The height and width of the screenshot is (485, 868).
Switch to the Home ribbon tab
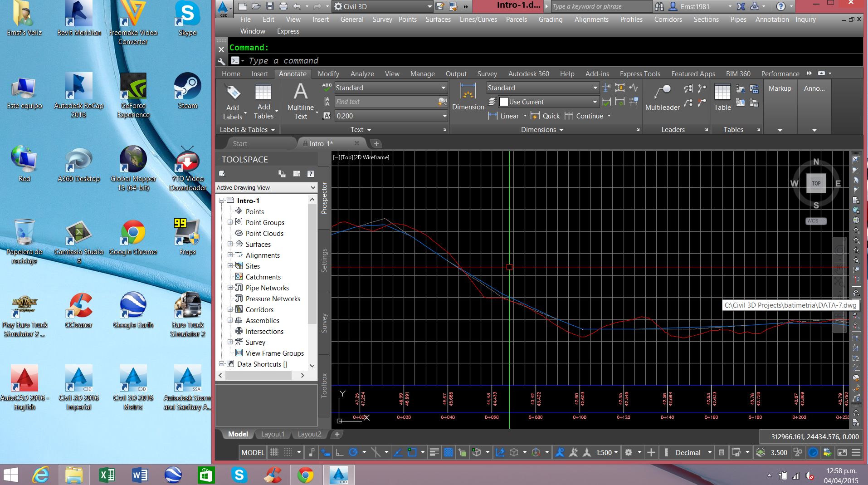[231, 73]
